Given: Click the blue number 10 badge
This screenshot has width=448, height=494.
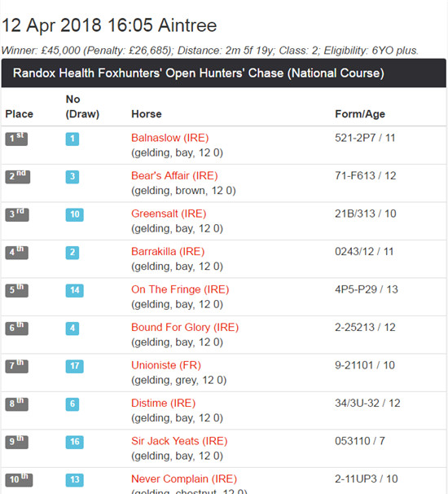Looking at the screenshot, I should coord(75,215).
